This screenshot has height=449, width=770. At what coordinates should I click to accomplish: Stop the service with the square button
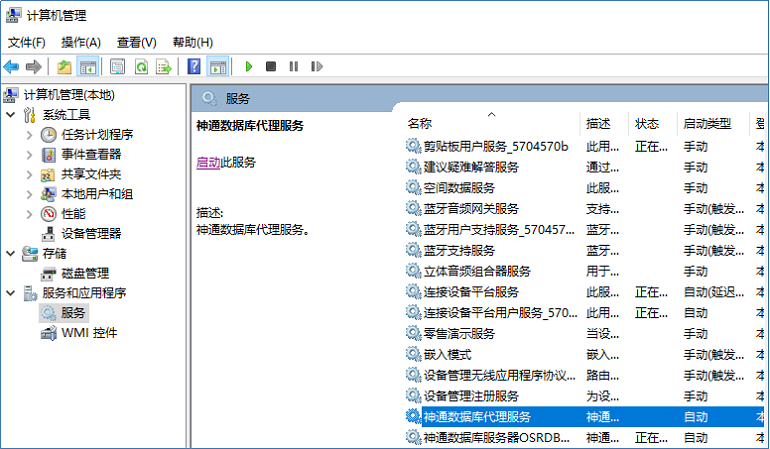(x=271, y=66)
